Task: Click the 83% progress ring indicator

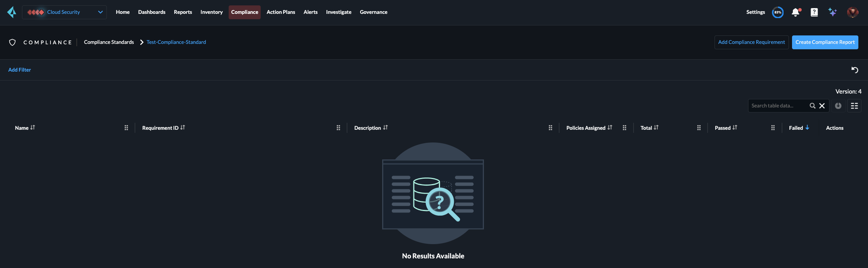Action: [778, 12]
